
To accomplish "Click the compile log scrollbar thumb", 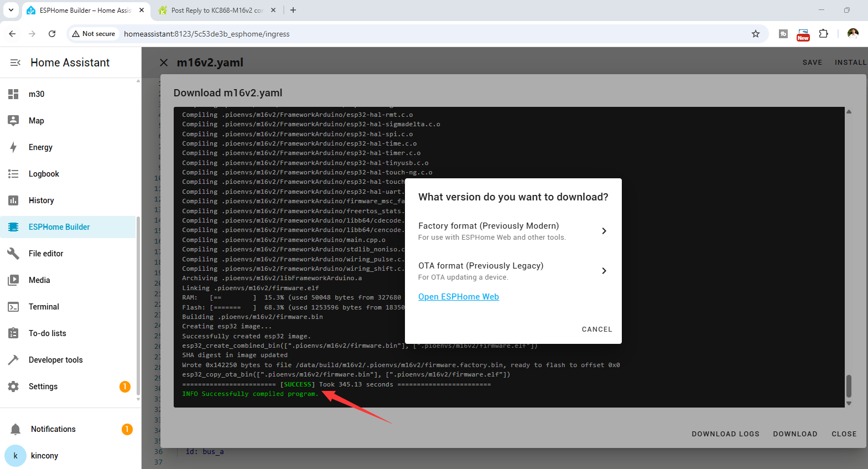I will pos(849,386).
